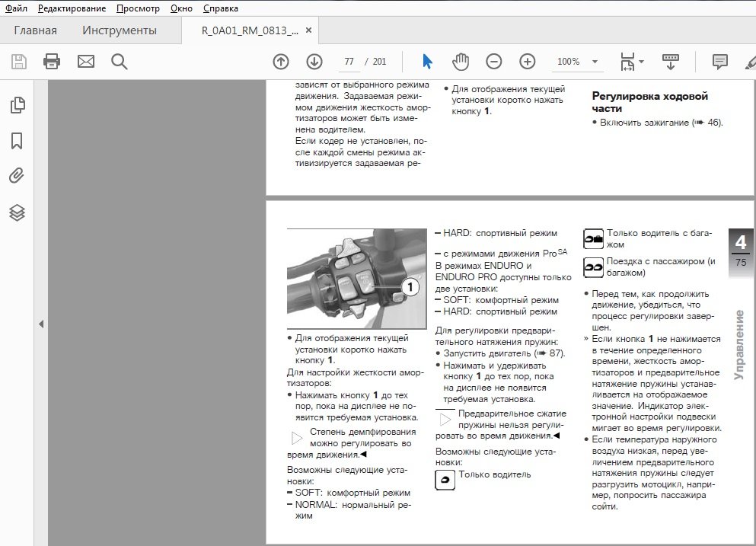The height and width of the screenshot is (546, 756).
Task: Zoom in with plus button
Action: coord(528,62)
